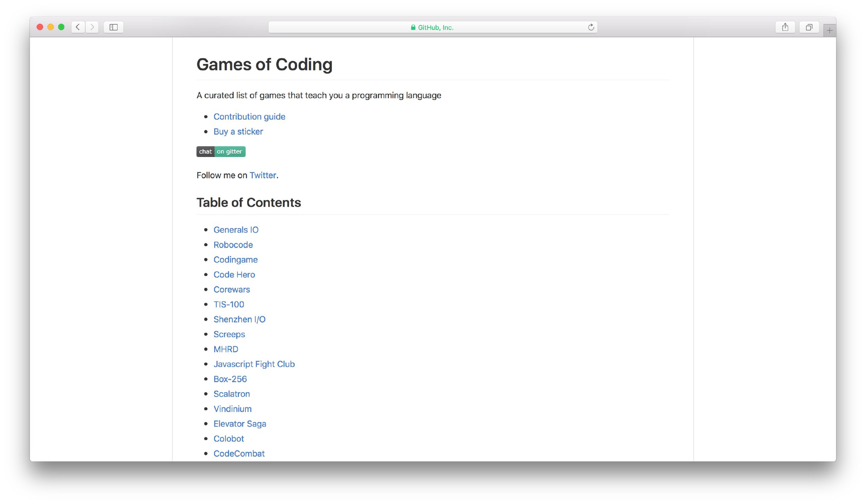Open the CodeCombat link
This screenshot has height=504, width=866.
(x=239, y=454)
